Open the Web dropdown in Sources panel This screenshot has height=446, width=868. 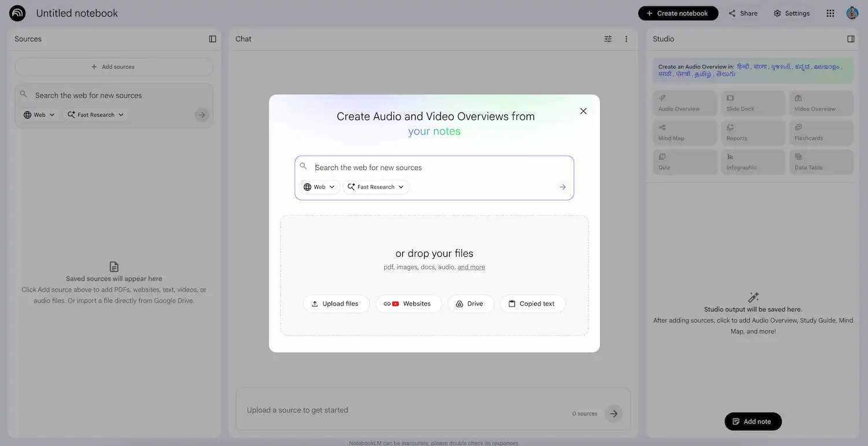(x=39, y=115)
